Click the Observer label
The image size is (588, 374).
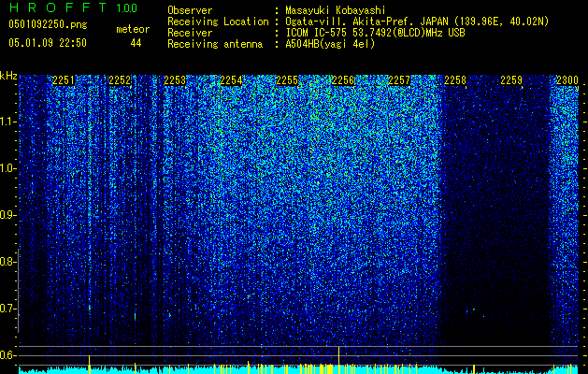point(190,10)
